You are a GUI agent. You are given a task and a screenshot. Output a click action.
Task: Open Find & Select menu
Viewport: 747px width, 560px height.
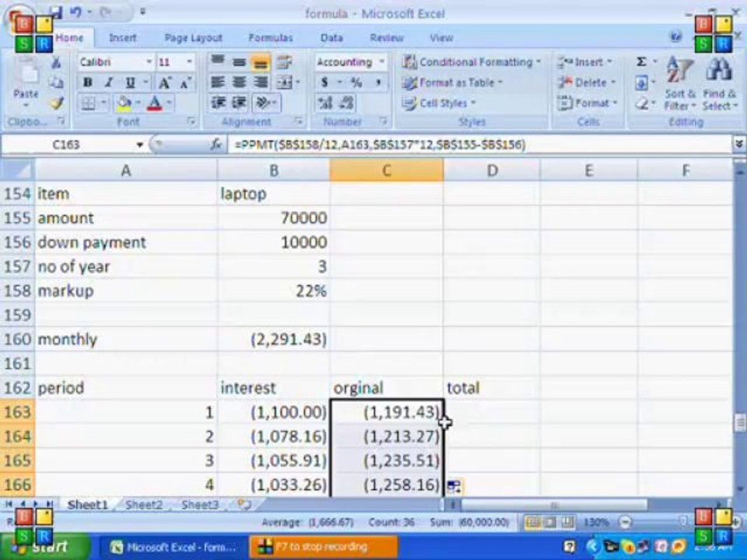tap(719, 83)
